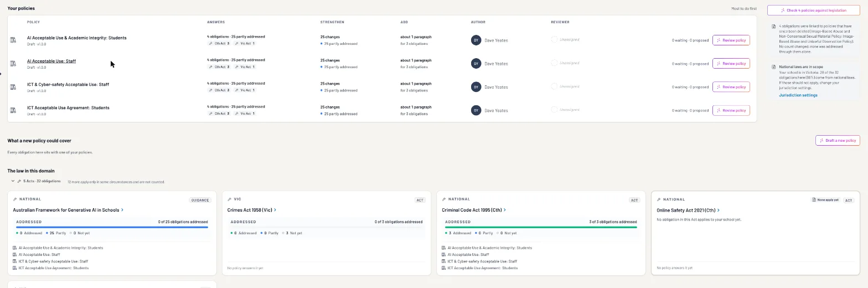Image resolution: width=868 pixels, height=288 pixels.
Task: Click the blue progress bar on Australian Framework card
Action: [112, 227]
